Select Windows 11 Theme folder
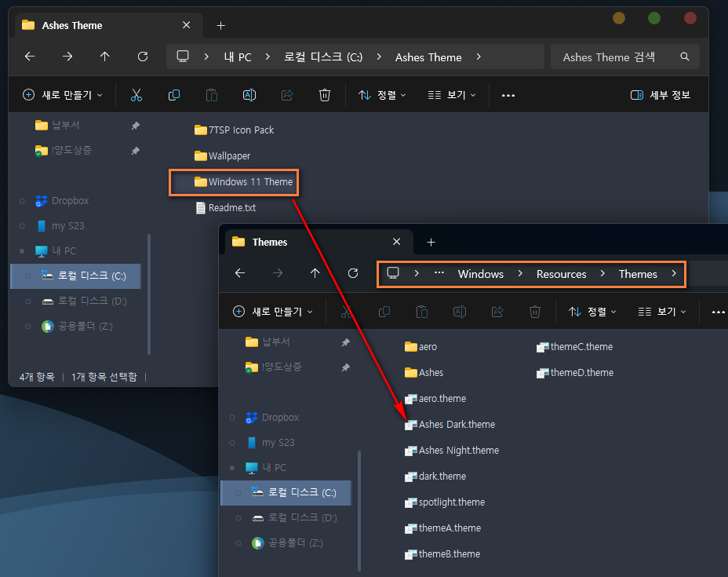The width and height of the screenshot is (728, 577). coord(244,181)
